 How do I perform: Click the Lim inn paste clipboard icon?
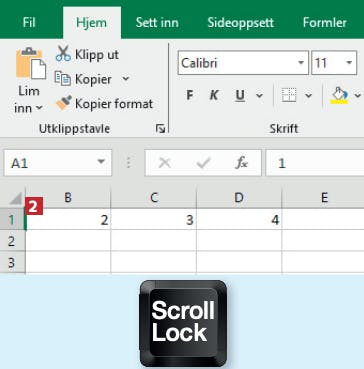(x=31, y=63)
